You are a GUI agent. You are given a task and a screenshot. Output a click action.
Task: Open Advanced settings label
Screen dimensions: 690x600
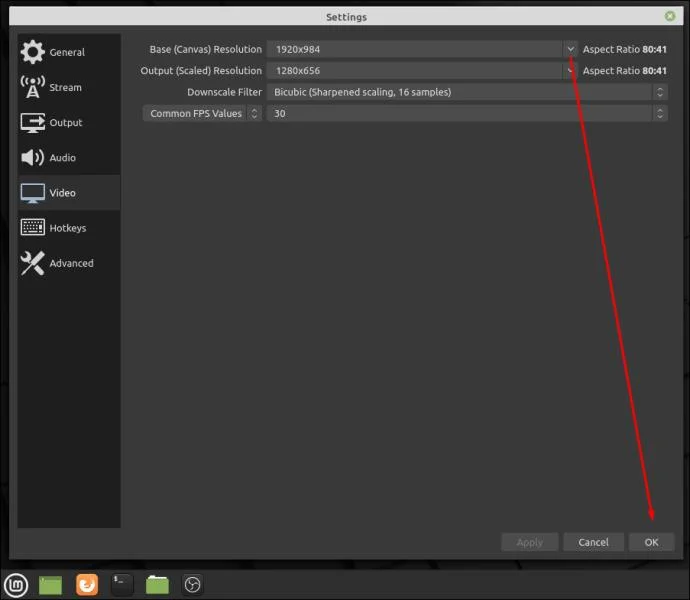(71, 263)
